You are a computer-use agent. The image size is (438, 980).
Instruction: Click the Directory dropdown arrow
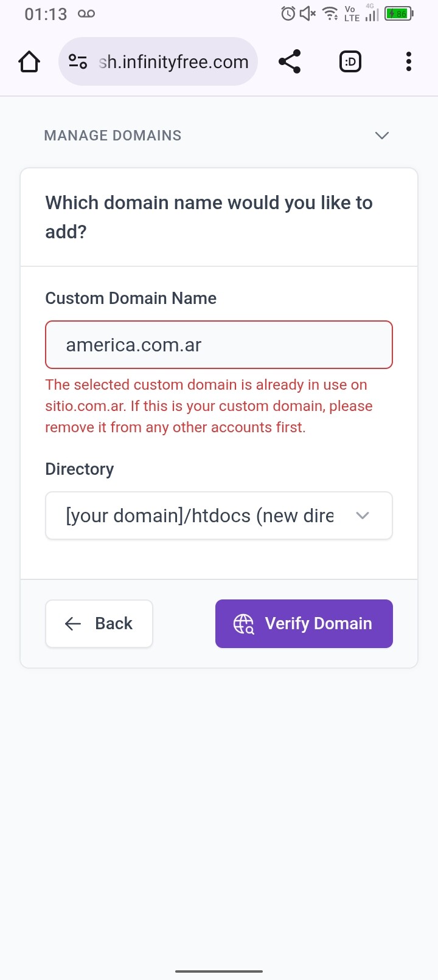click(x=363, y=516)
